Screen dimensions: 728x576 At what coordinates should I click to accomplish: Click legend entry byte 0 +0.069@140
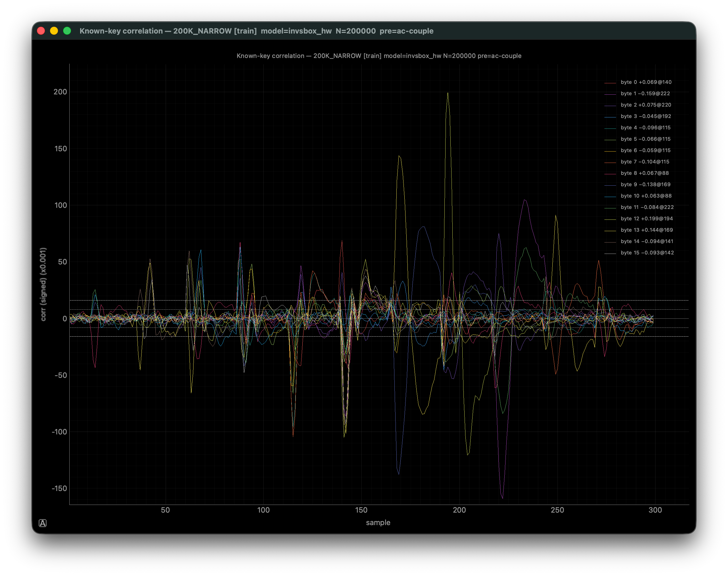click(x=638, y=82)
